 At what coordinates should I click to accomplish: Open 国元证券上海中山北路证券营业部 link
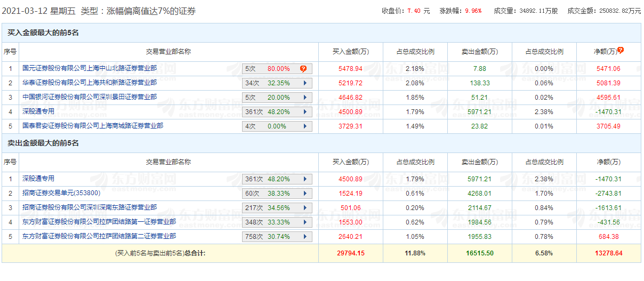point(90,68)
